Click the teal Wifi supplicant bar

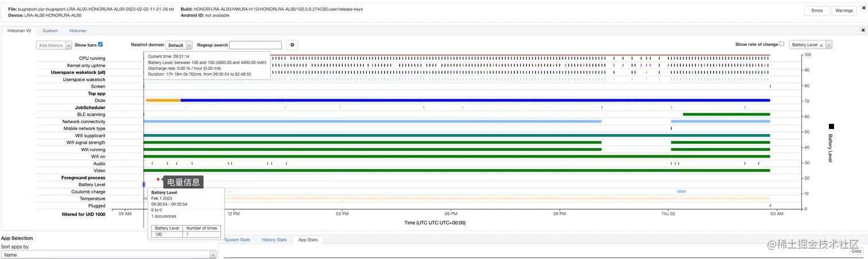[456, 136]
